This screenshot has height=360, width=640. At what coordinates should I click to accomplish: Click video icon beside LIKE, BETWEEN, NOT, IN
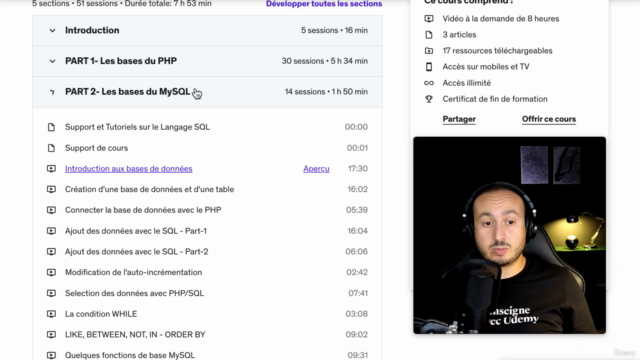(51, 334)
